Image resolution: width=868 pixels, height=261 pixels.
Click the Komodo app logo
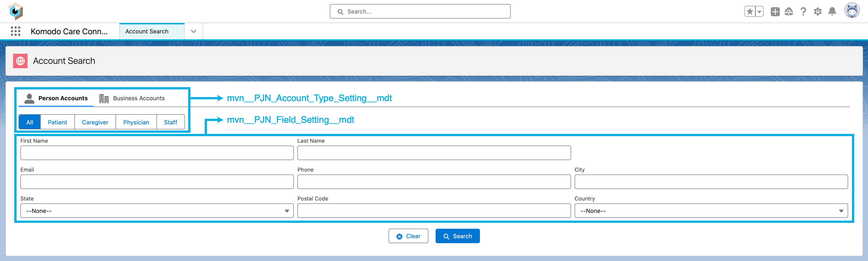click(16, 12)
